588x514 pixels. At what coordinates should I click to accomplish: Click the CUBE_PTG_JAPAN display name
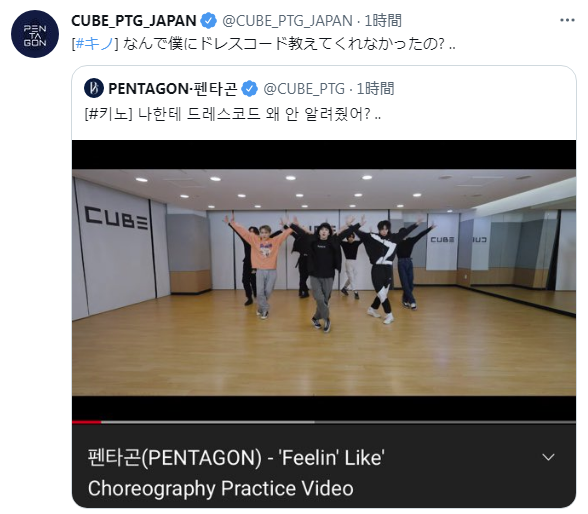coord(134,21)
